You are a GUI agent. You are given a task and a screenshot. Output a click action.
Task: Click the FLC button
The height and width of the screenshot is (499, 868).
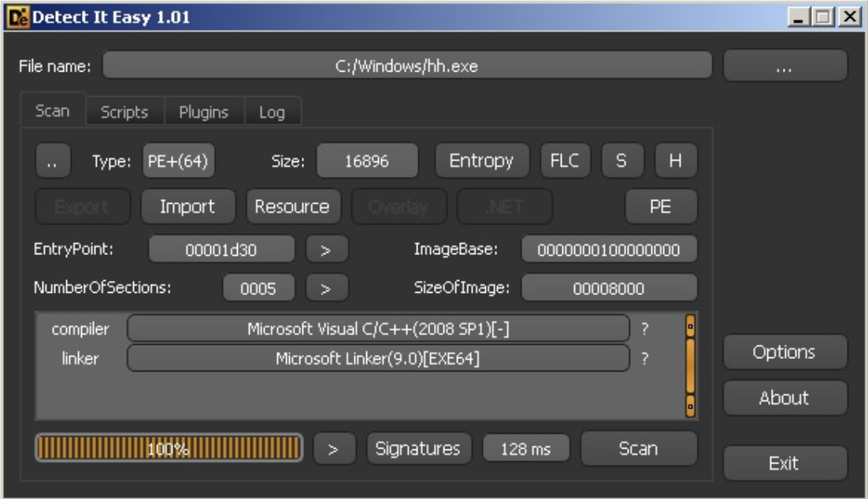click(565, 161)
